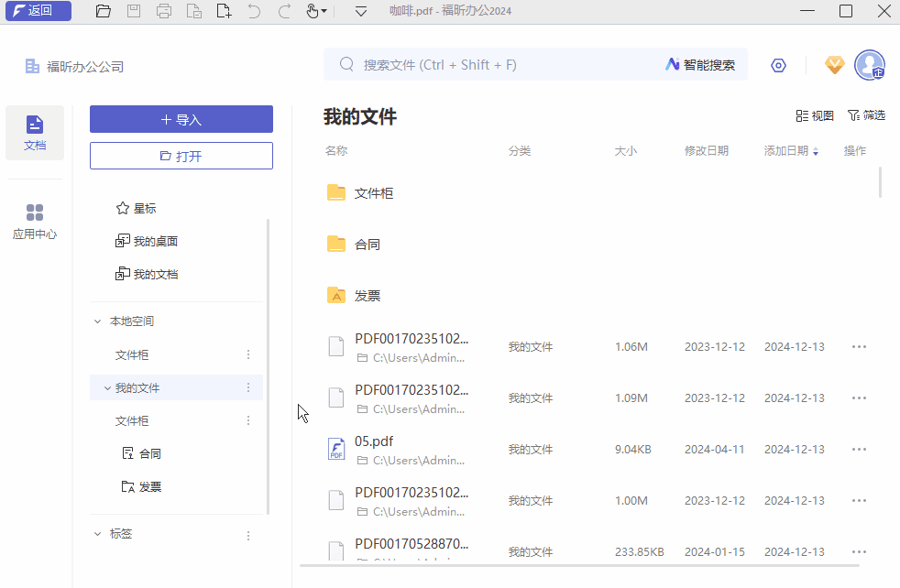This screenshot has width=900, height=588.
Task: Click the Save icon in the title bar
Action: (x=134, y=11)
